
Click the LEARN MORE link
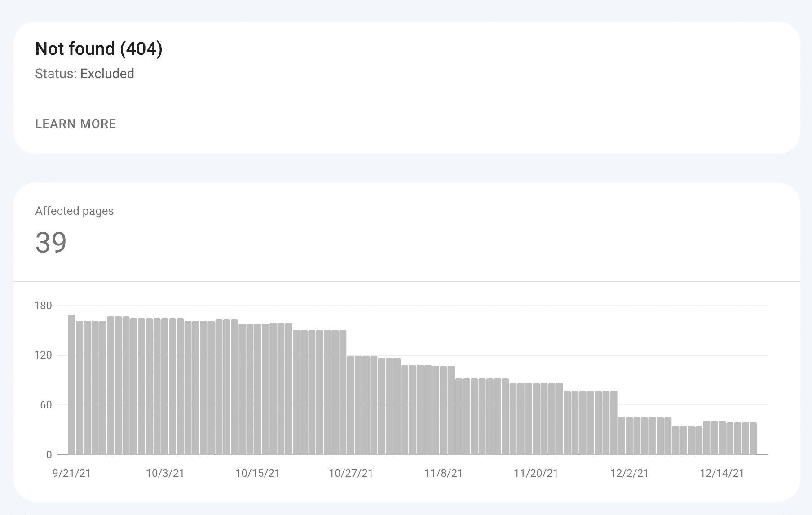tap(75, 124)
